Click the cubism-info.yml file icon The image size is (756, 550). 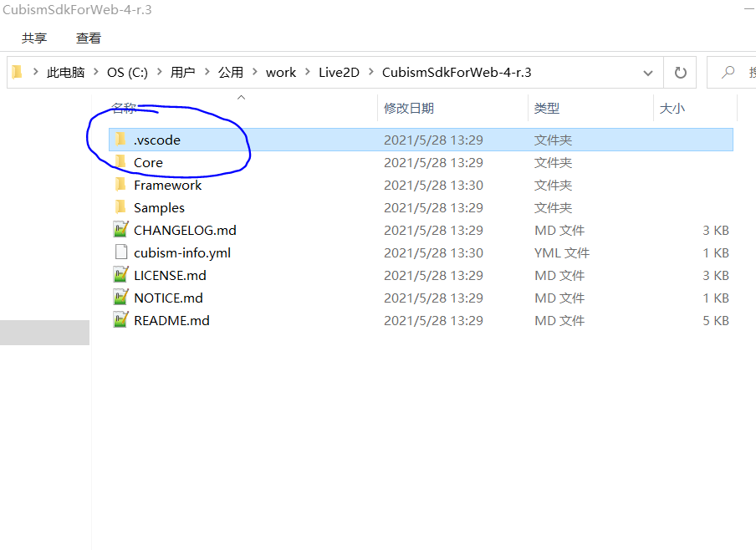(x=121, y=252)
